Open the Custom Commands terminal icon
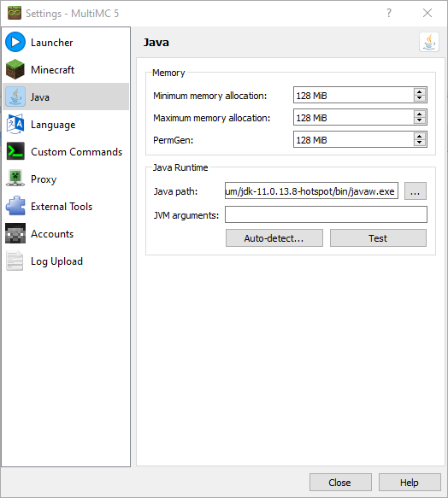 tap(15, 151)
